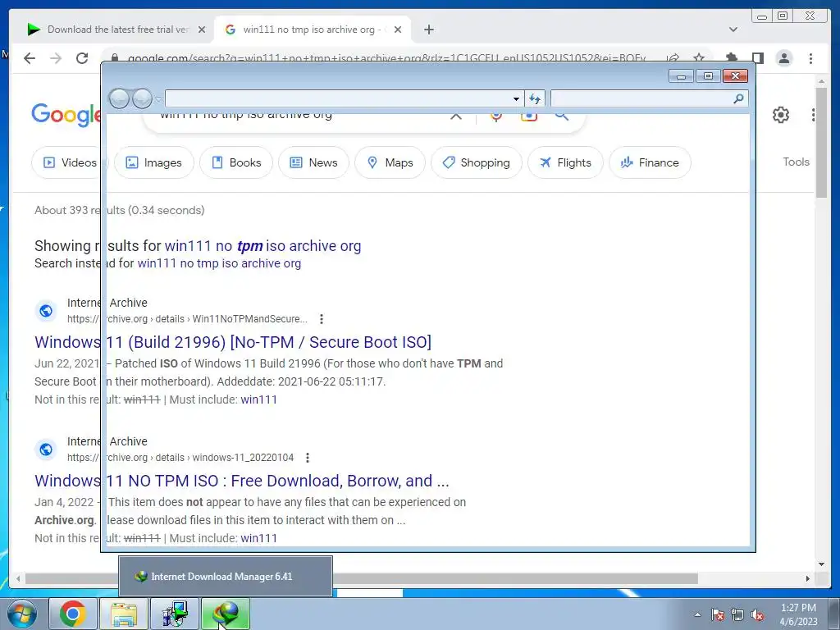Open Google quick settings gear
This screenshot has width=840, height=630.
click(781, 115)
